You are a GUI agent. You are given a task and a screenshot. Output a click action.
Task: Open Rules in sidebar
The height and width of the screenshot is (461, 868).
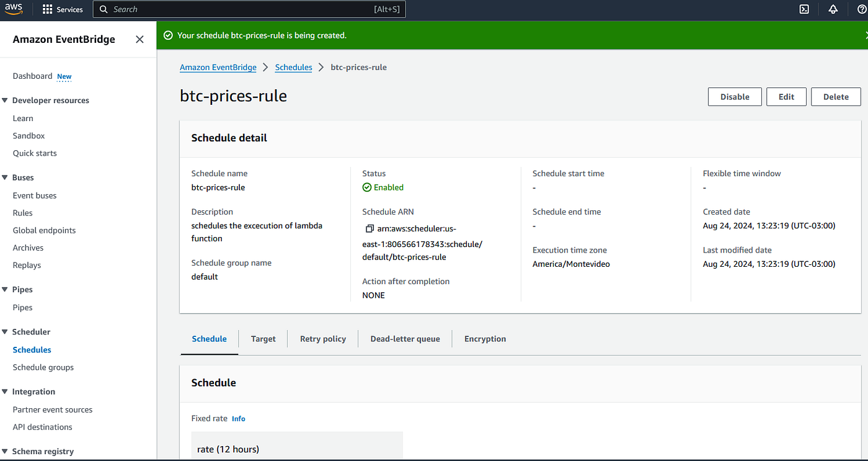pyautogui.click(x=22, y=212)
